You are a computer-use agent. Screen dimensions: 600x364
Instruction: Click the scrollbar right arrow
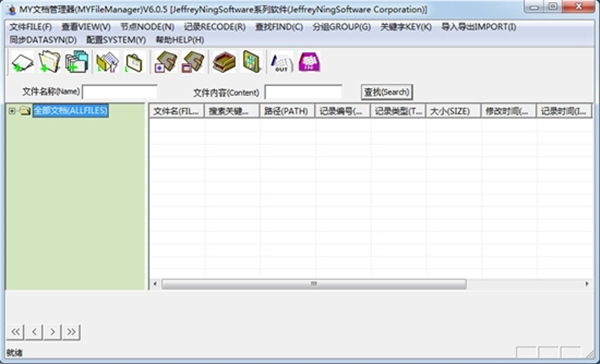point(587,284)
